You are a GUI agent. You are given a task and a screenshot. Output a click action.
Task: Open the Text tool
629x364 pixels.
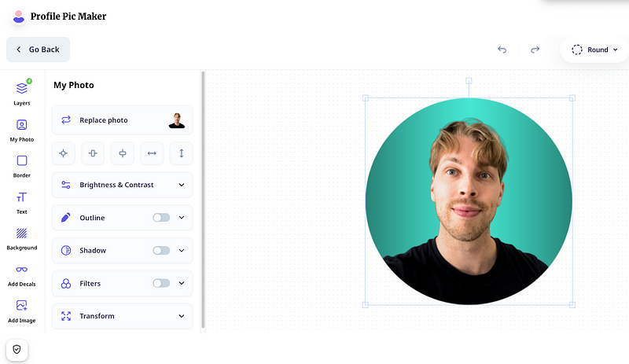22,197
